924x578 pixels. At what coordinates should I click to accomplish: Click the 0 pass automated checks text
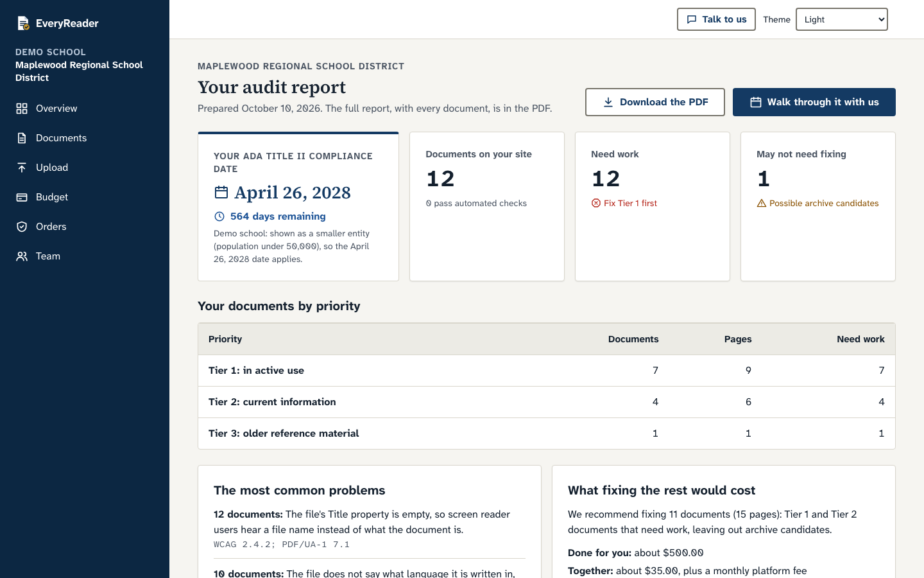point(476,203)
